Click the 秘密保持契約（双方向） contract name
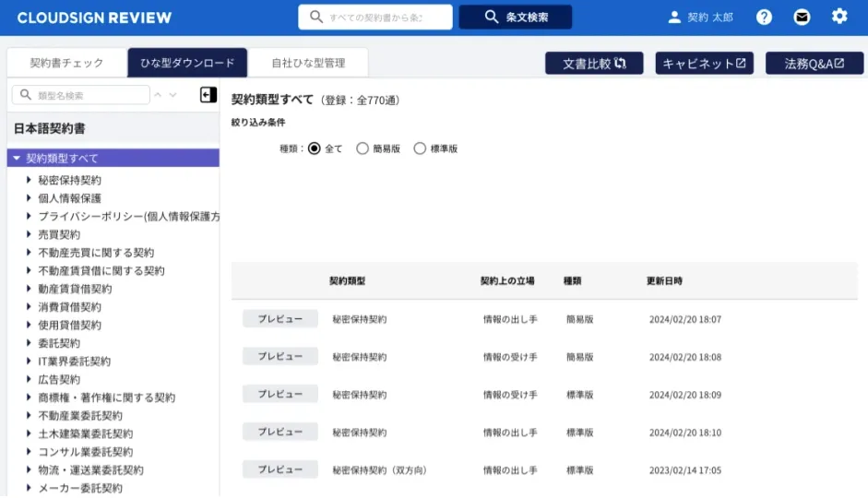 380,469
